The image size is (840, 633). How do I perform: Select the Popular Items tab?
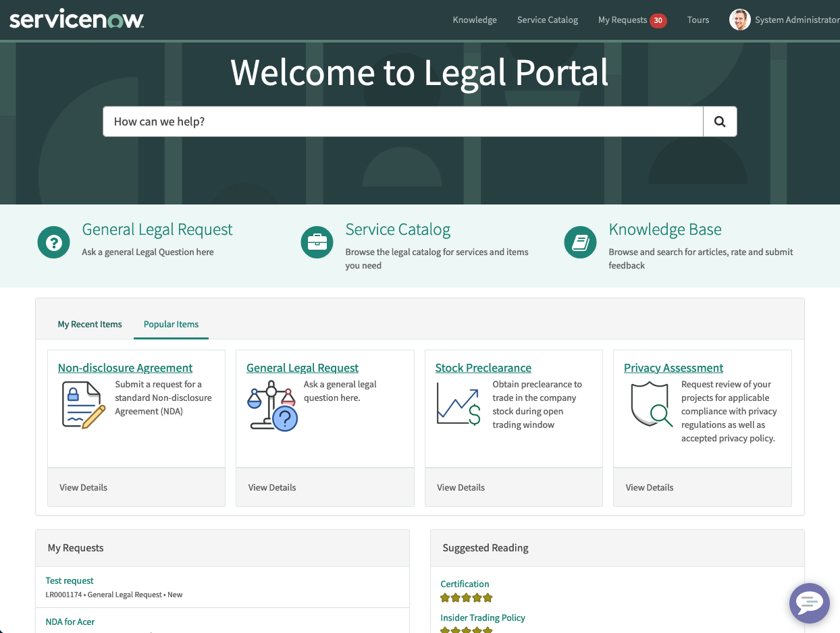(x=172, y=325)
